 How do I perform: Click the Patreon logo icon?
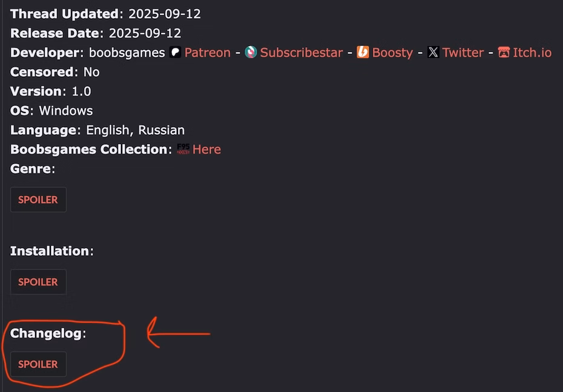click(x=175, y=53)
